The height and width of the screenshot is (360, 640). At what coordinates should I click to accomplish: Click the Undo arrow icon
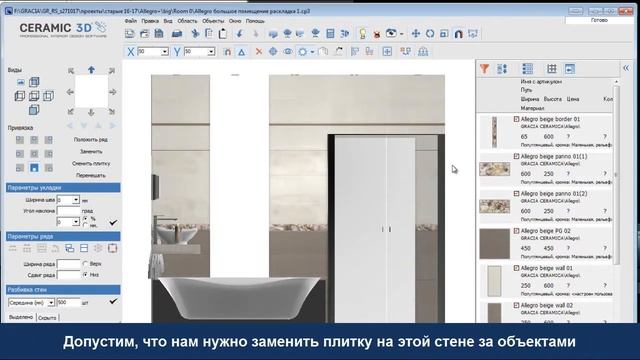tap(240, 34)
